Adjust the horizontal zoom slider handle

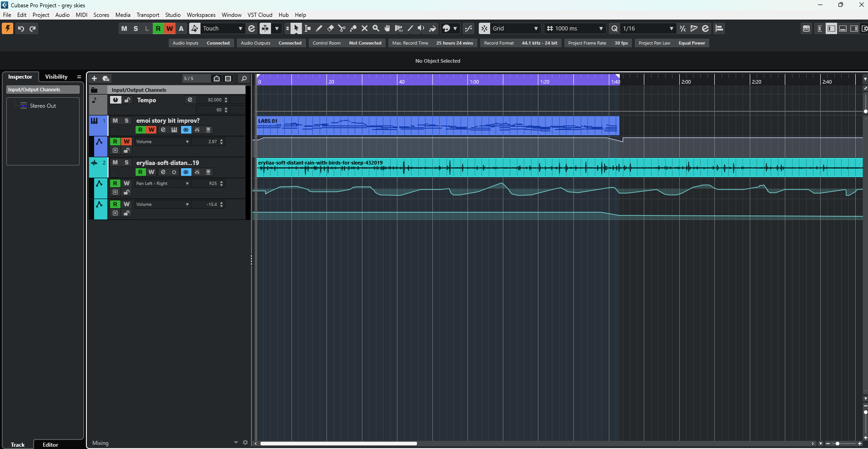[838, 444]
